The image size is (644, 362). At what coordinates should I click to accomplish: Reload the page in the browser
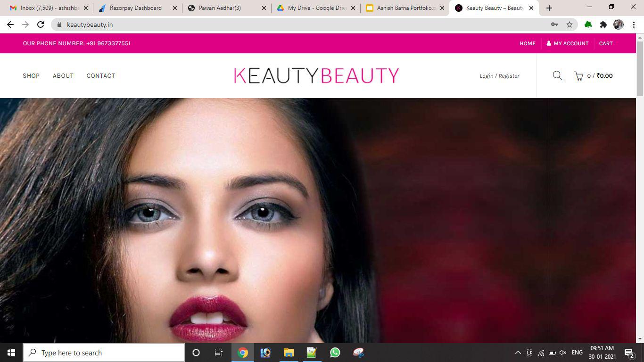tap(41, 25)
